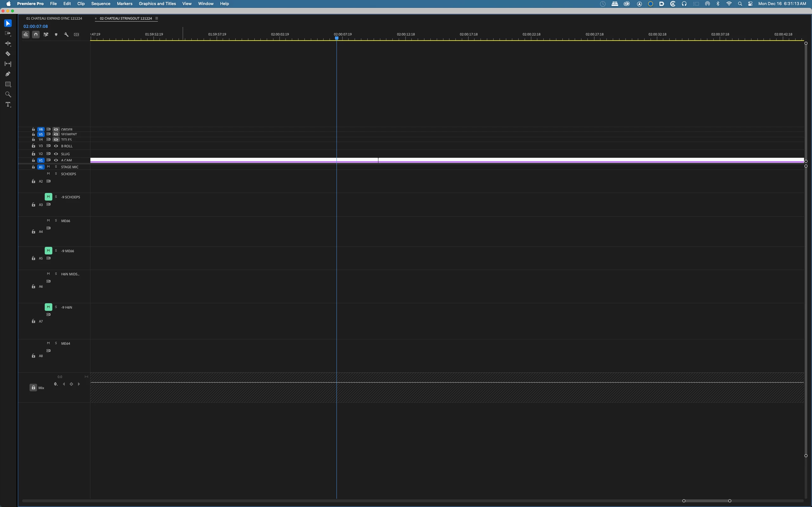
Task: Select the Type tool
Action: pyautogui.click(x=8, y=105)
